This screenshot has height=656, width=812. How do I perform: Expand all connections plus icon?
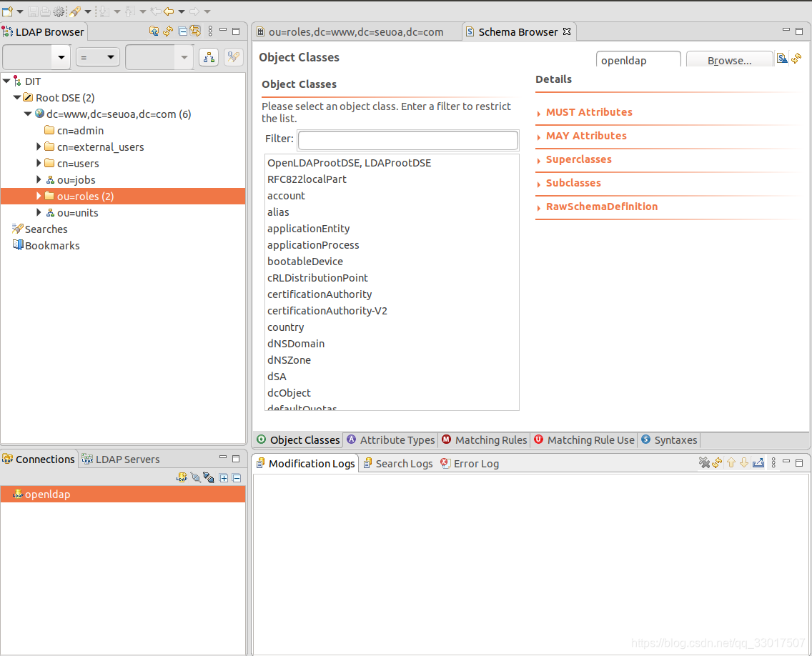pyautogui.click(x=224, y=478)
